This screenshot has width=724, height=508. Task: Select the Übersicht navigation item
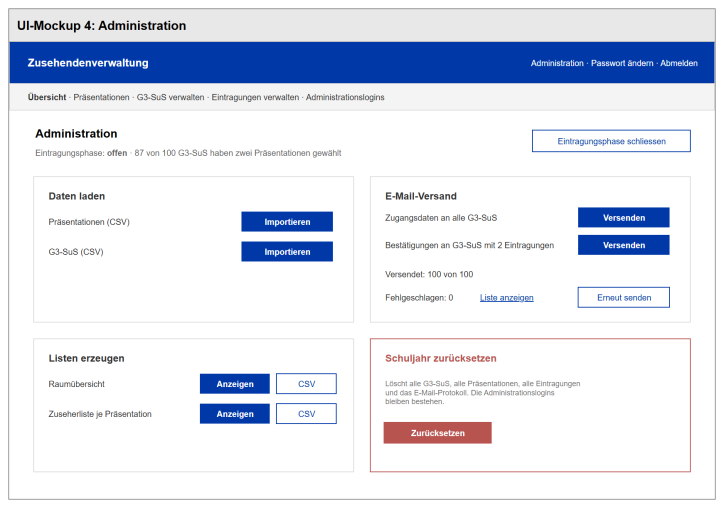click(x=47, y=97)
